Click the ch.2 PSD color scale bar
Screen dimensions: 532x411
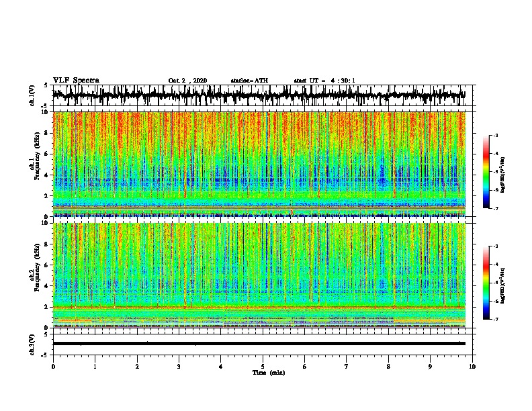486,283
